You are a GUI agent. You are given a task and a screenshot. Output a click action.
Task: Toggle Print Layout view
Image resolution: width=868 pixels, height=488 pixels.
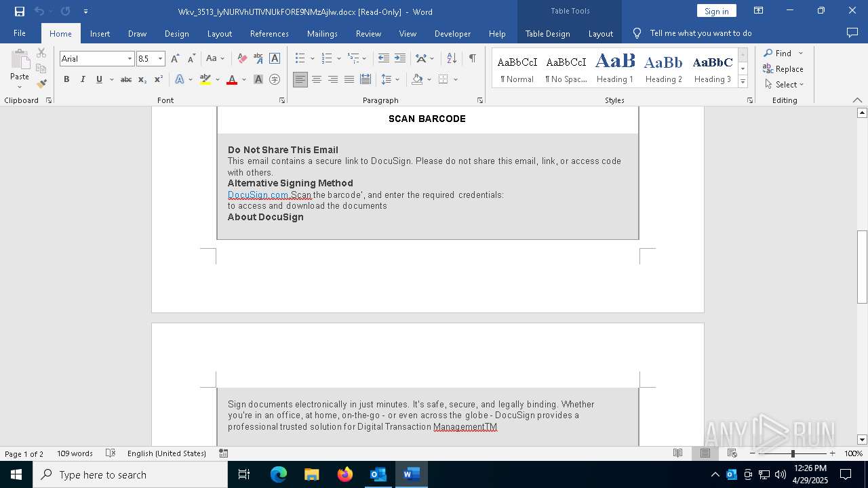(705, 453)
